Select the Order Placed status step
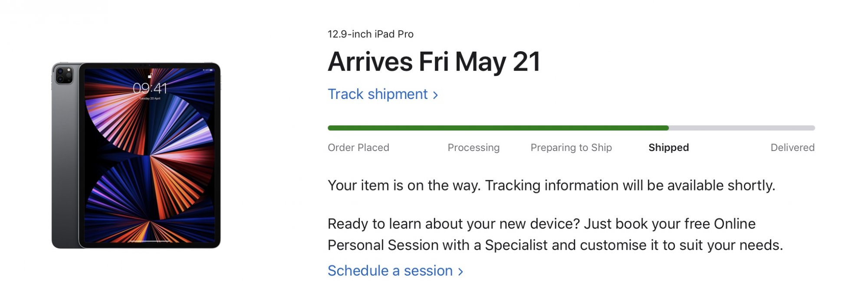868x302 pixels. (358, 148)
